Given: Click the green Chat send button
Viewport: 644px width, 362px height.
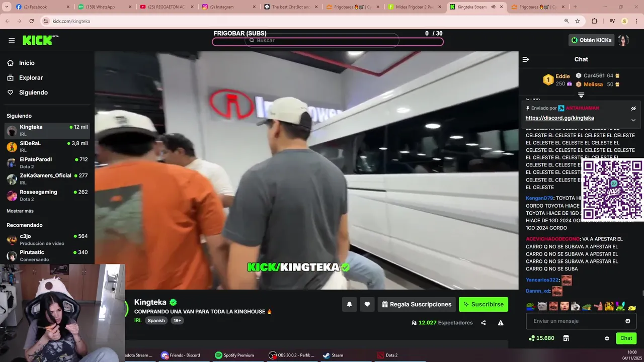Looking at the screenshot, I should 626,338.
